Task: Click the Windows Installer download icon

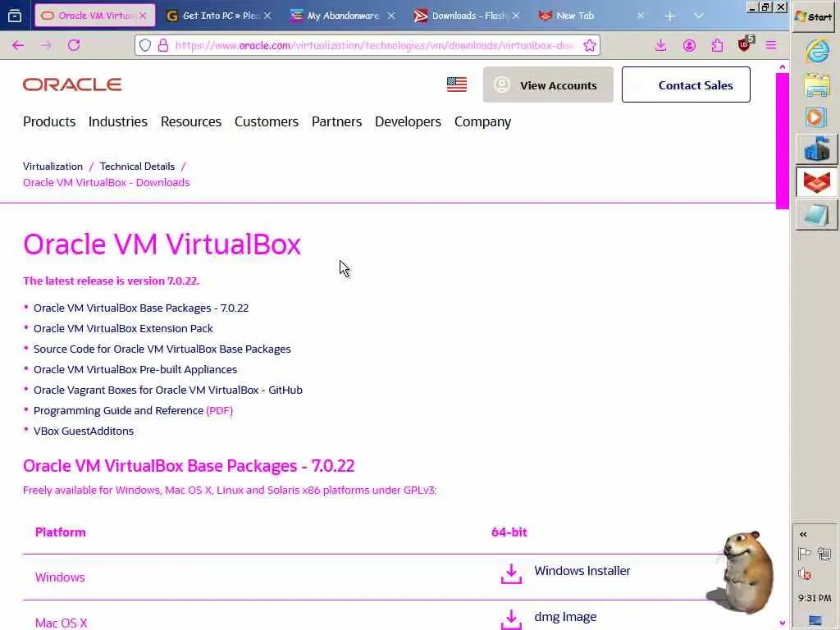Action: coord(511,573)
